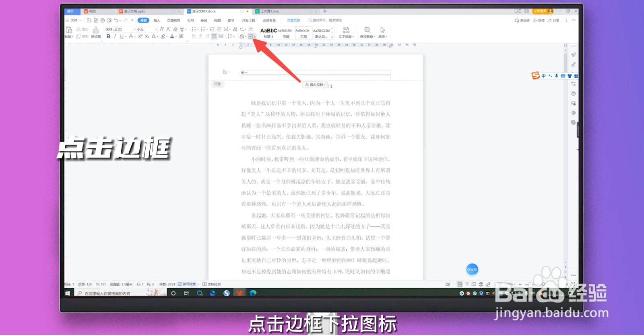Click the 协作 collaborate button
The height and width of the screenshot is (335, 644).
click(539, 20)
